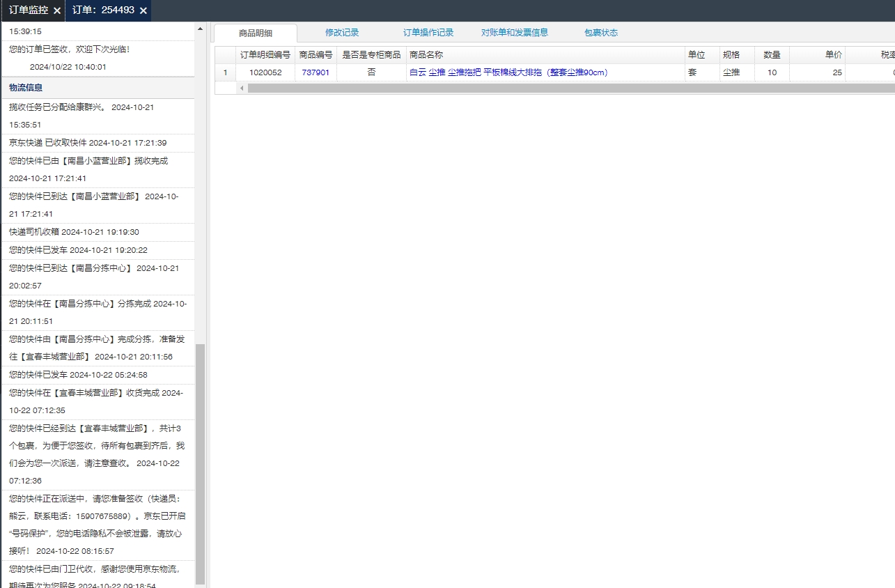The width and height of the screenshot is (895, 588).
Task: Click the 已到达【南昌小蓝营业部】 entry
Action: (98, 205)
